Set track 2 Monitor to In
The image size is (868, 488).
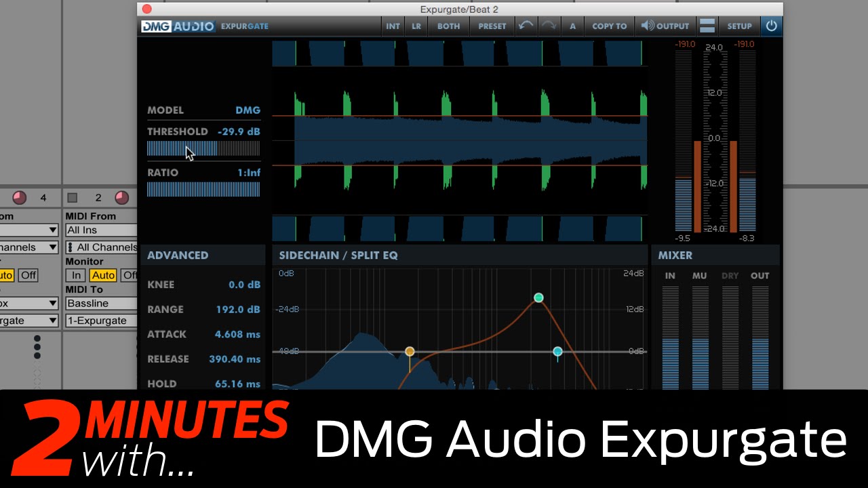76,275
